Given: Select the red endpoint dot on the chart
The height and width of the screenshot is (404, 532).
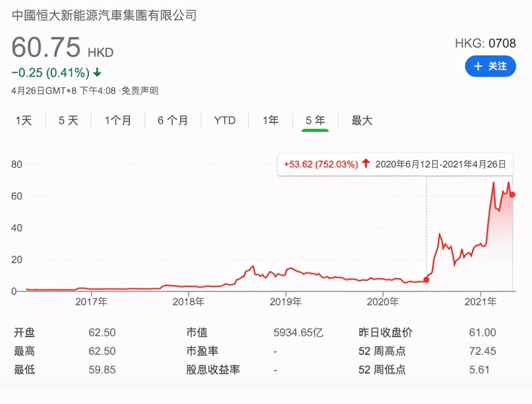Looking at the screenshot, I should pos(512,194).
